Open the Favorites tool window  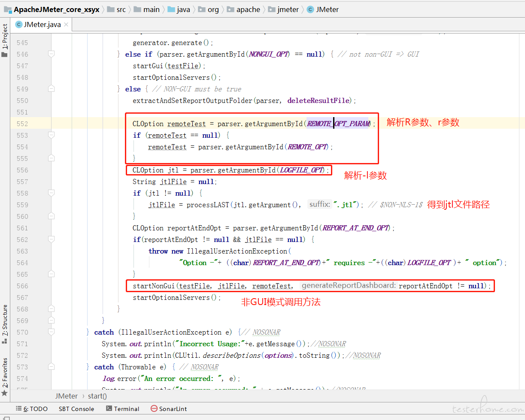5,377
